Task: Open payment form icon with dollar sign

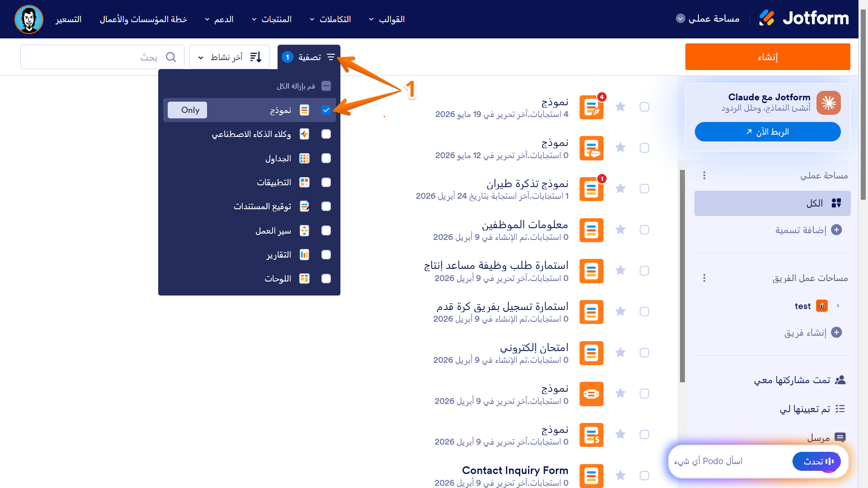Action: [x=591, y=435]
